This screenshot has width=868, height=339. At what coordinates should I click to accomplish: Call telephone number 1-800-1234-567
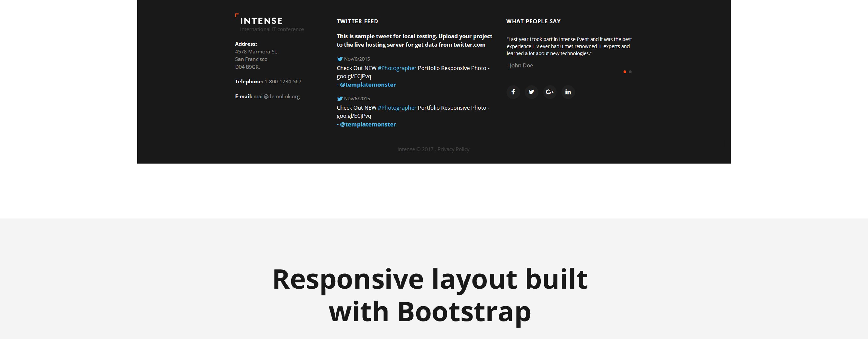click(283, 82)
